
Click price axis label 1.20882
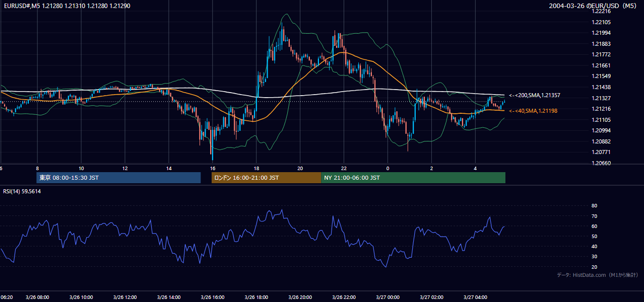(x=601, y=141)
